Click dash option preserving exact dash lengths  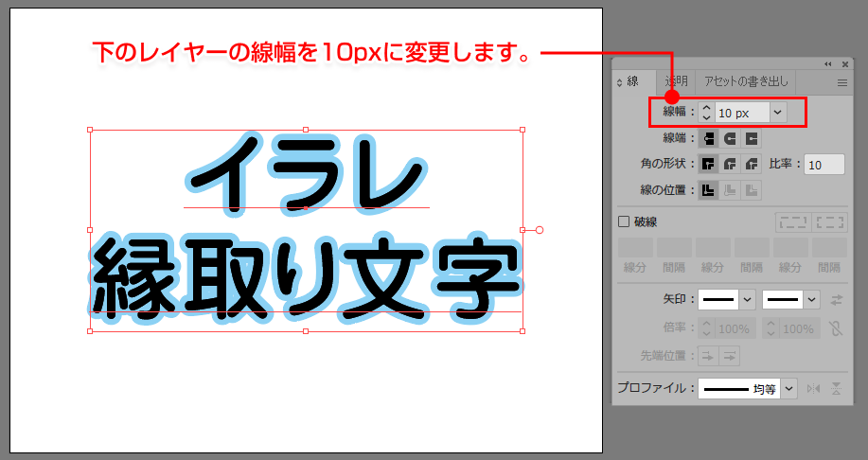793,222
